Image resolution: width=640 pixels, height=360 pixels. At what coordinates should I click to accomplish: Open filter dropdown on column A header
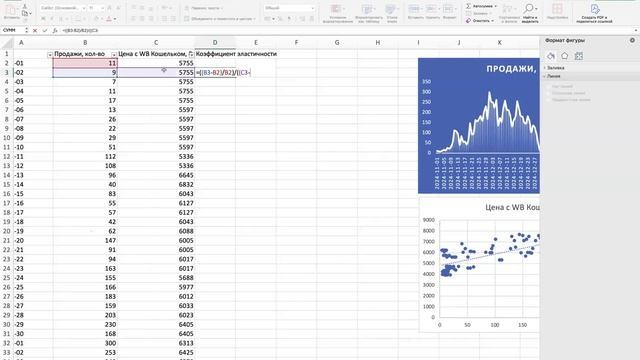click(50, 55)
